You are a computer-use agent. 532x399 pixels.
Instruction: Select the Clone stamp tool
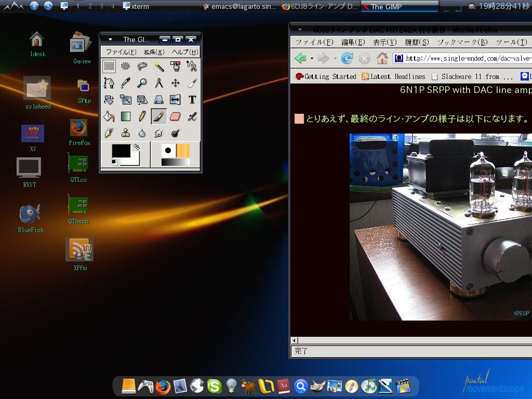(x=125, y=134)
